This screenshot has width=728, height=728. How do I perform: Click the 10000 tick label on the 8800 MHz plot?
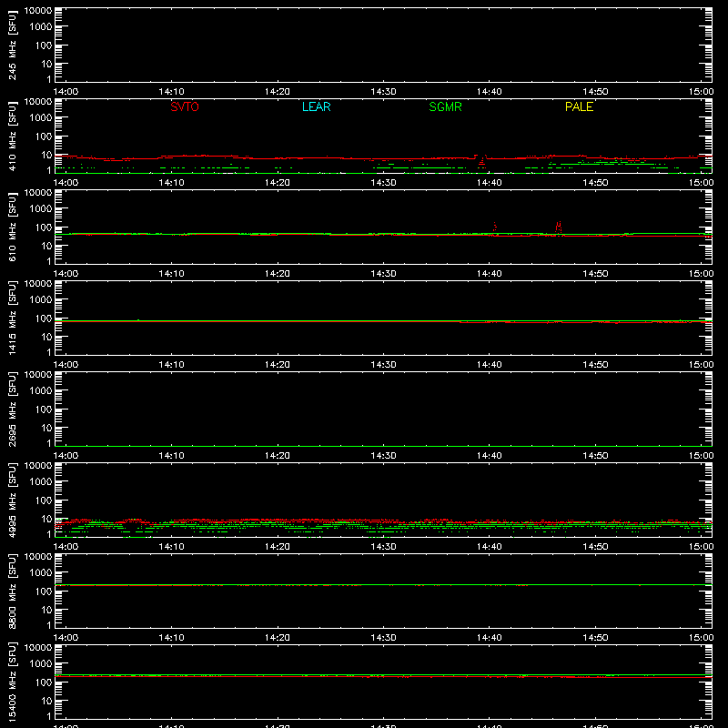[x=38, y=557]
